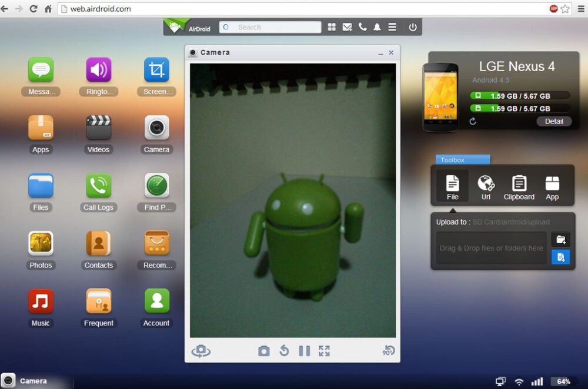Open the Ringtones app
The width and height of the screenshot is (588, 389).
(x=98, y=72)
